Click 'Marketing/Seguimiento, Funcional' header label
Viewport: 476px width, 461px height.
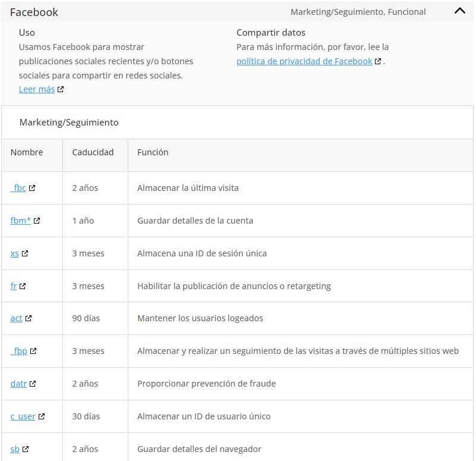tap(358, 12)
